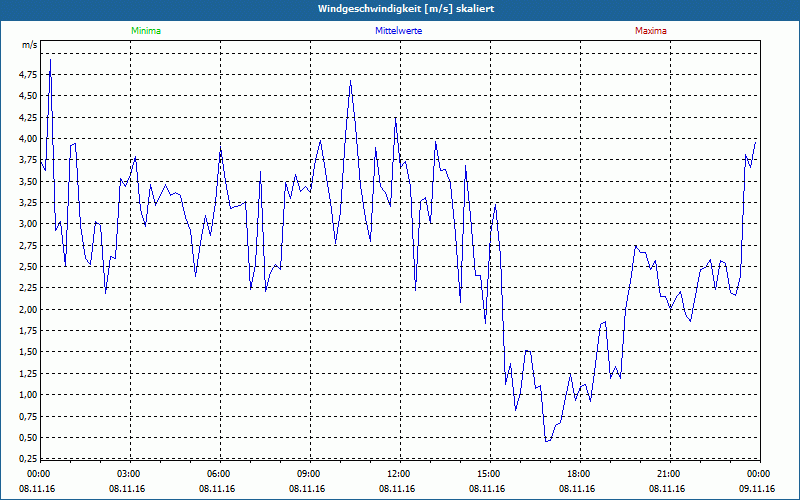
Task: Click the 1,50 y-axis value
Action: click(28, 352)
